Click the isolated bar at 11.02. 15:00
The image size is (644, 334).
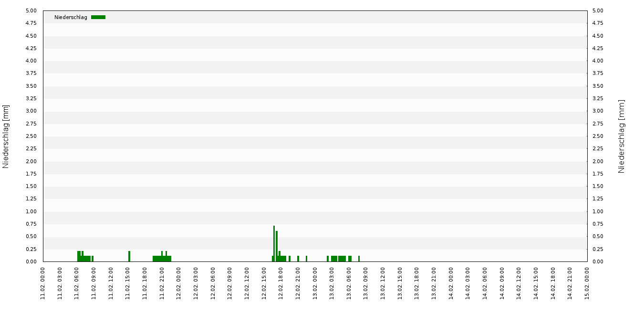coord(129,256)
